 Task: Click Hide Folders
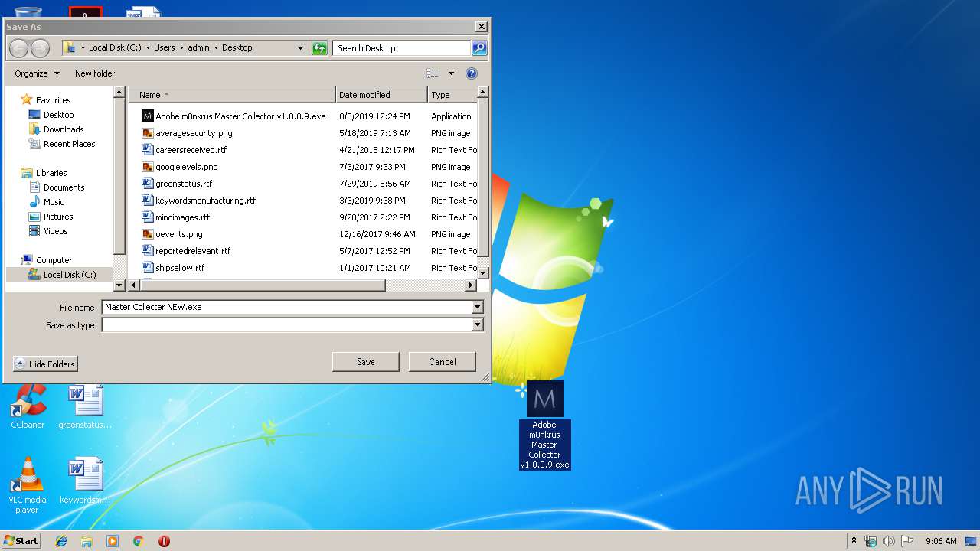point(45,364)
